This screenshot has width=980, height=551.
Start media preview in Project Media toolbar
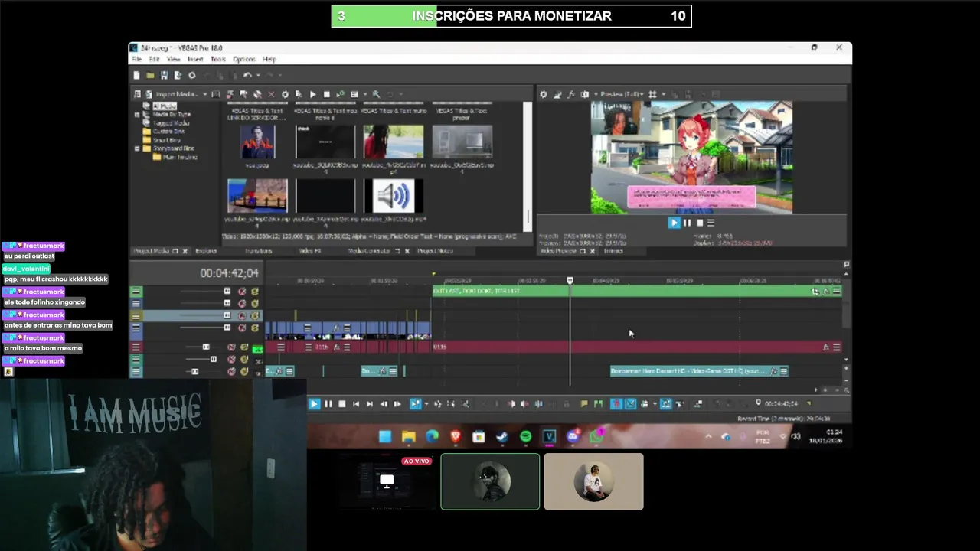pyautogui.click(x=312, y=94)
